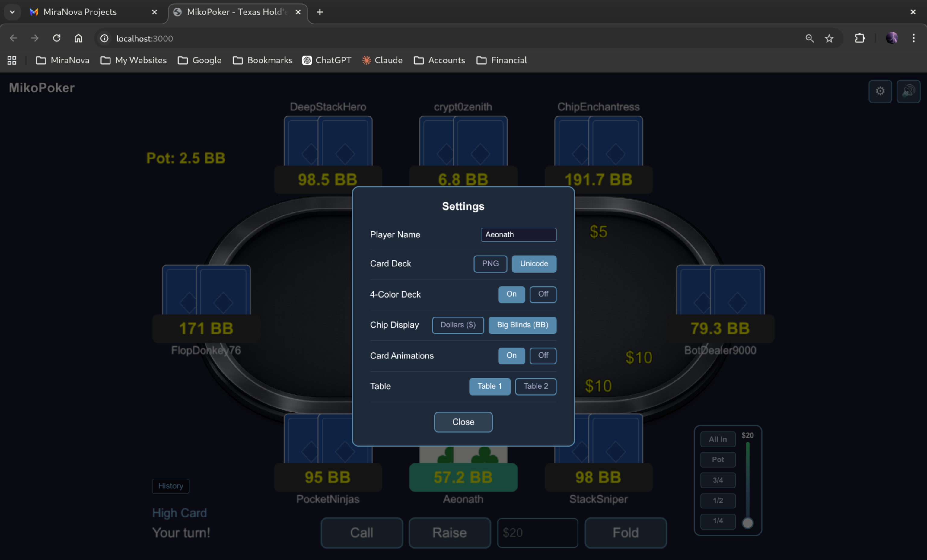927x560 pixels.
Task: Click the browser reload icon
Action: [56, 38]
